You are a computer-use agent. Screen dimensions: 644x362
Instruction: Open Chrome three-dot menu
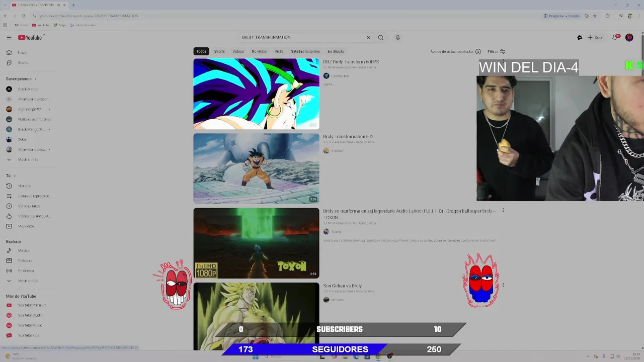[639, 16]
